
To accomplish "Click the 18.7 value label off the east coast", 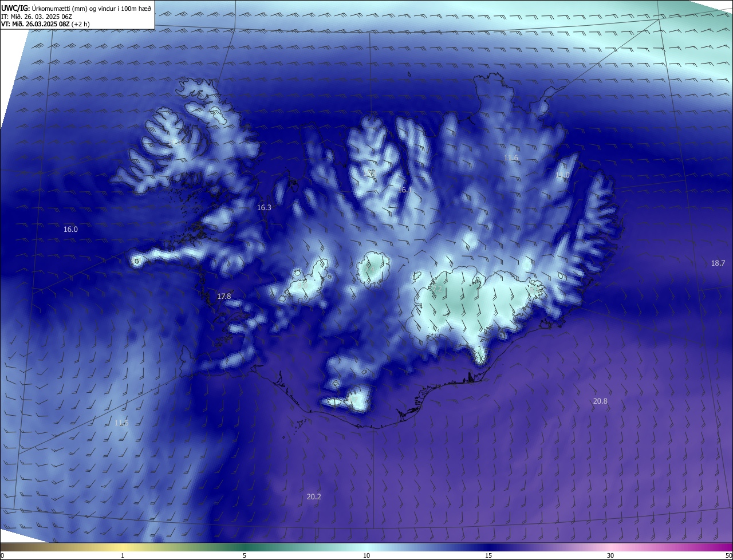I will (x=718, y=263).
